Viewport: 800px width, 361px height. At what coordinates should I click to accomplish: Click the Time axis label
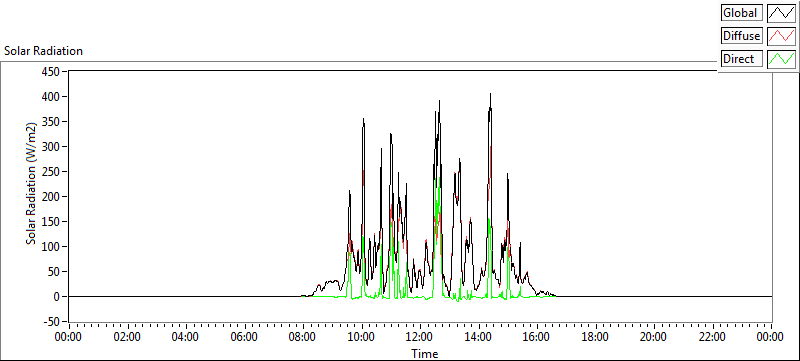[x=424, y=354]
